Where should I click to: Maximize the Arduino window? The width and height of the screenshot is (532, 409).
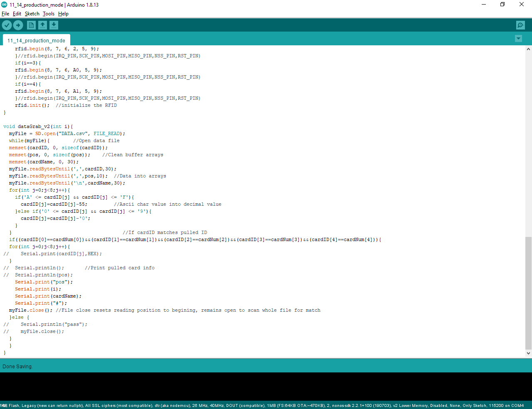click(502, 5)
